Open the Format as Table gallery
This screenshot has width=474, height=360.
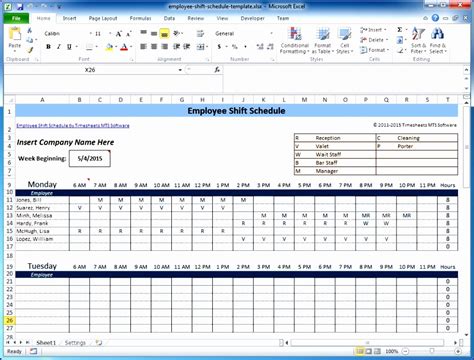[x=323, y=40]
